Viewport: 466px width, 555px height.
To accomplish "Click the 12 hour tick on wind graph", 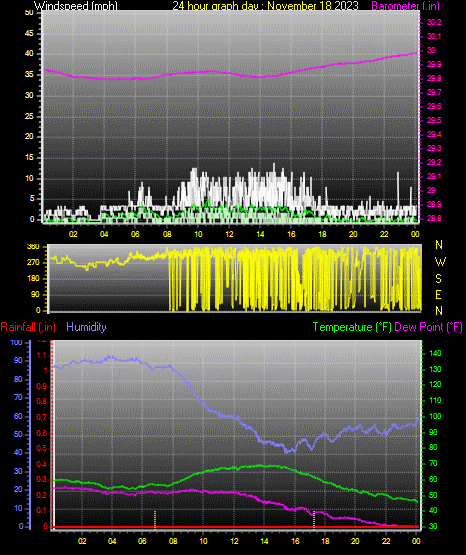I will point(229,234).
